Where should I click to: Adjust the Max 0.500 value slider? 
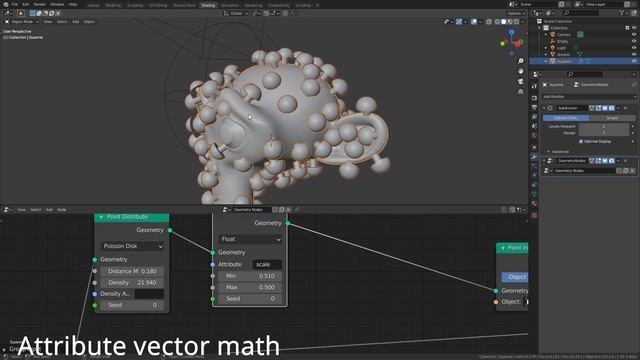tap(250, 287)
